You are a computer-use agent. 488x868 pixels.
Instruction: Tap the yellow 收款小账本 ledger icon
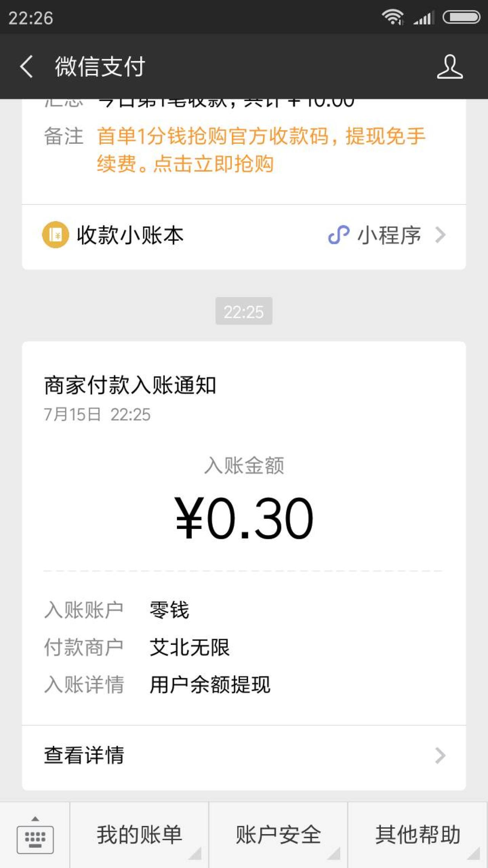click(x=56, y=235)
